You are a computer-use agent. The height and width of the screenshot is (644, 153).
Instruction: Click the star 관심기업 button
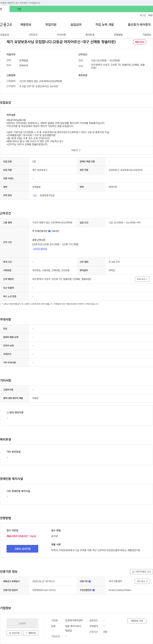point(14,633)
